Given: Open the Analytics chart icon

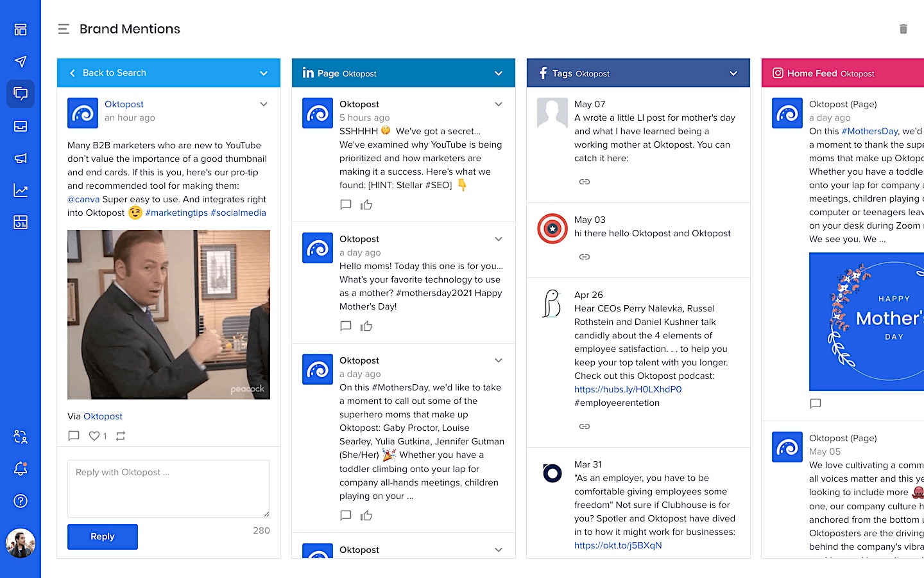Looking at the screenshot, I should (21, 190).
